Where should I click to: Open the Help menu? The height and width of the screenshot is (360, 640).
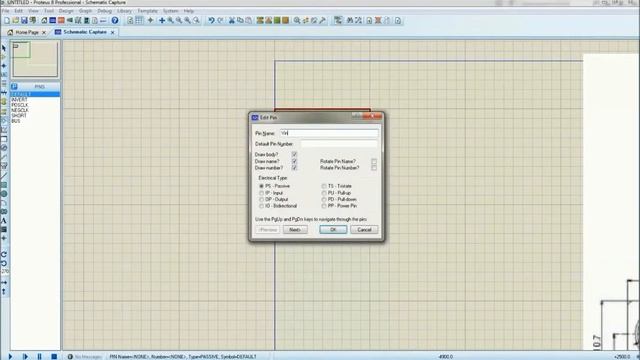(189, 11)
